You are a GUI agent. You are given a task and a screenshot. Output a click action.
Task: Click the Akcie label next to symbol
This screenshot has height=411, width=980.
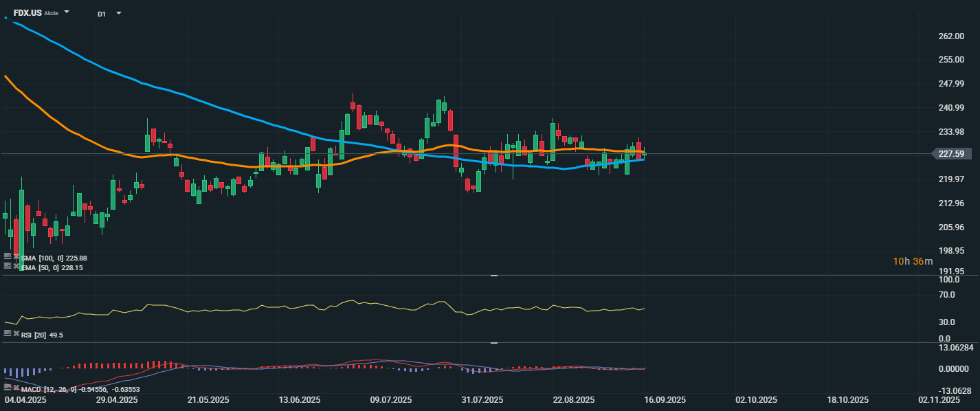(51, 13)
